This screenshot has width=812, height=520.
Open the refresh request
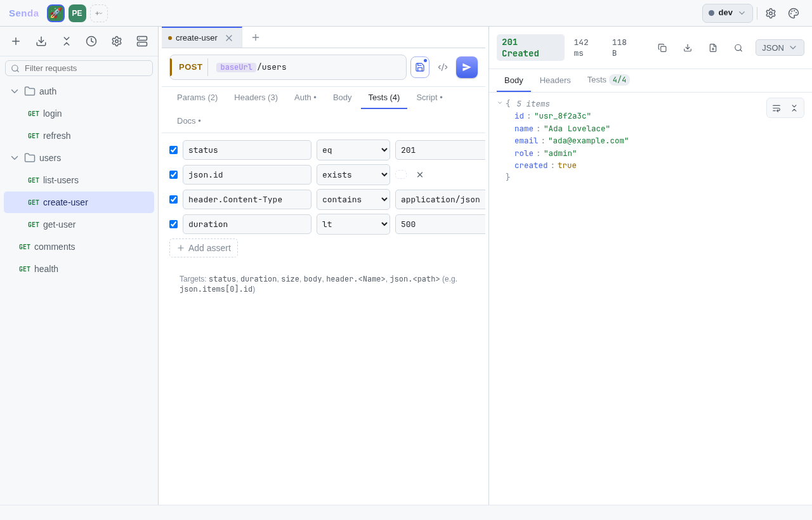pos(79,136)
